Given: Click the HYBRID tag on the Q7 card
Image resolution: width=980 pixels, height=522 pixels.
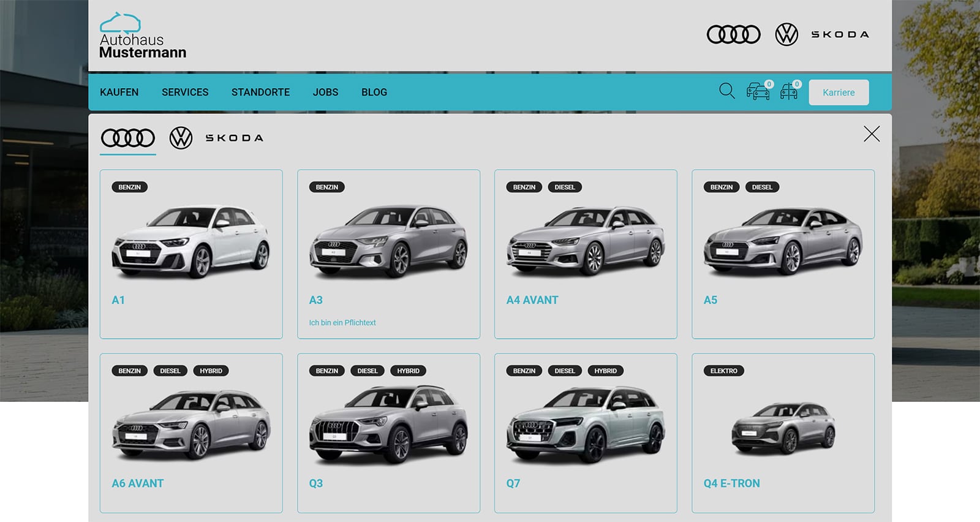Looking at the screenshot, I should [605, 371].
